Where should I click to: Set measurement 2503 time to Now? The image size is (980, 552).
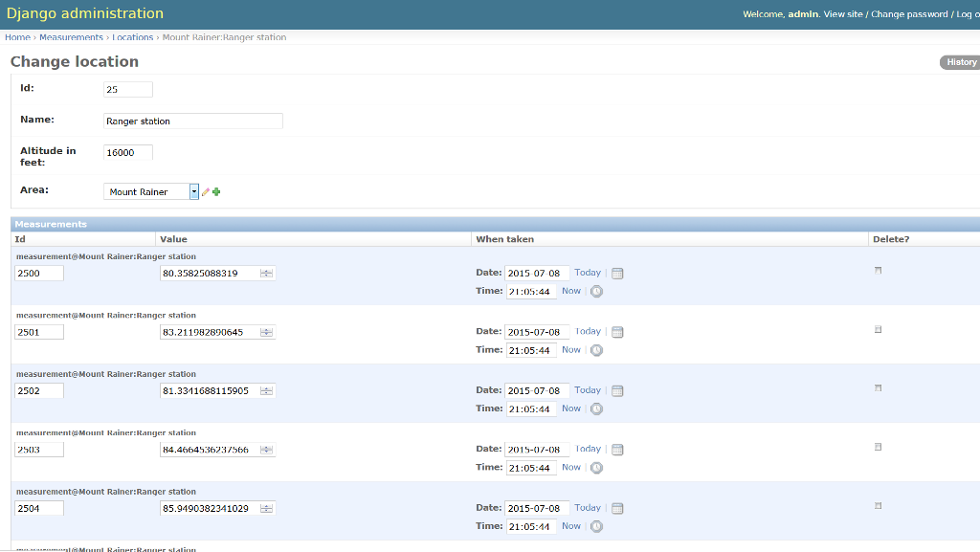pos(571,467)
